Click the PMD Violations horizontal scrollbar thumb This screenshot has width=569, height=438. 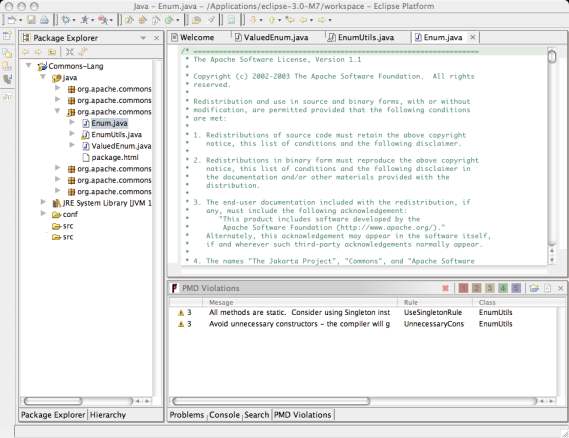[271, 401]
